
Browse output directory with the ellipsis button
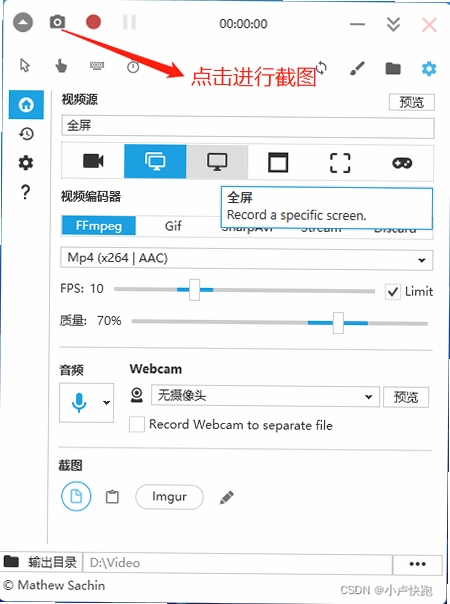pos(418,564)
